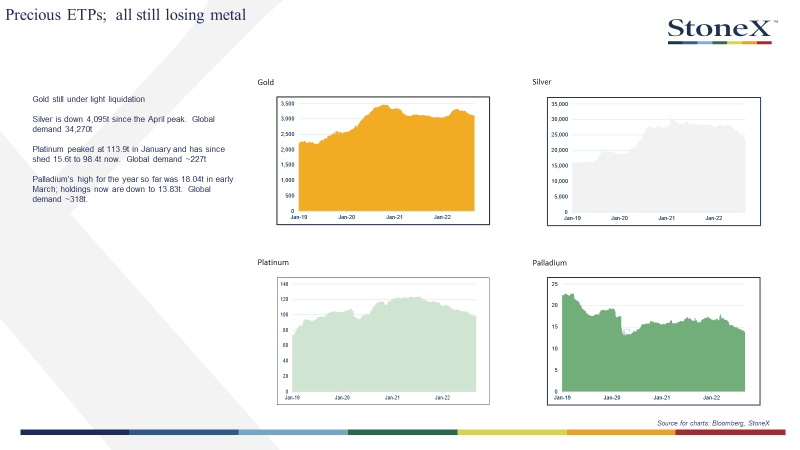Select the orange Gold area chart
800x450 pixels.
383,160
